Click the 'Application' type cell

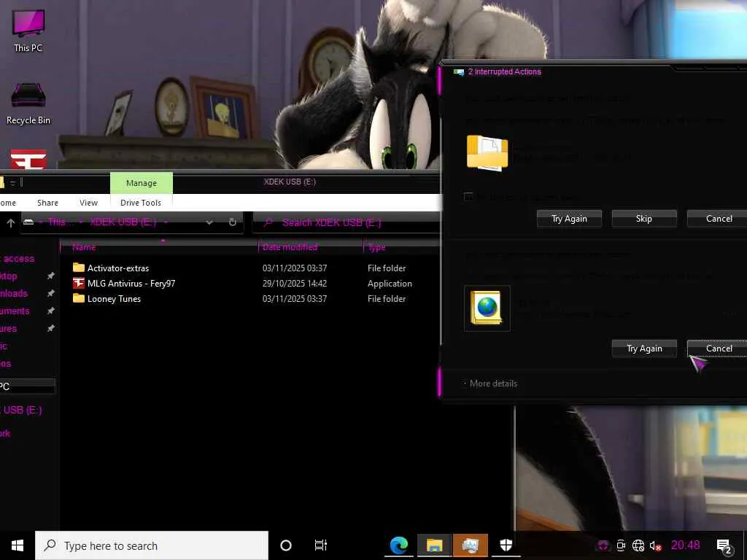pyautogui.click(x=390, y=284)
